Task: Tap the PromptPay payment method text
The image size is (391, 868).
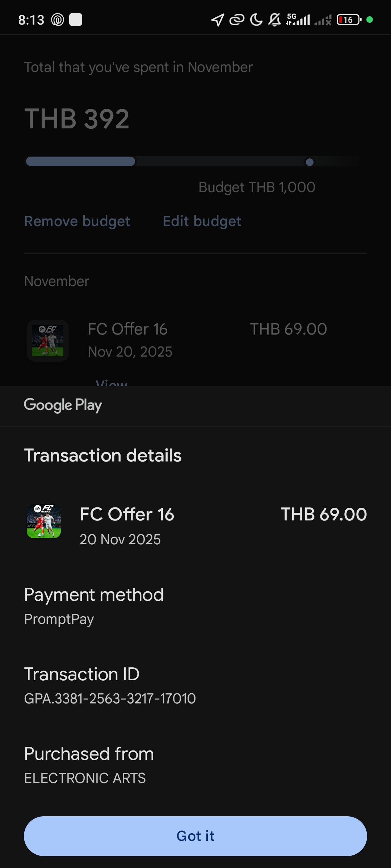Action: point(59,619)
